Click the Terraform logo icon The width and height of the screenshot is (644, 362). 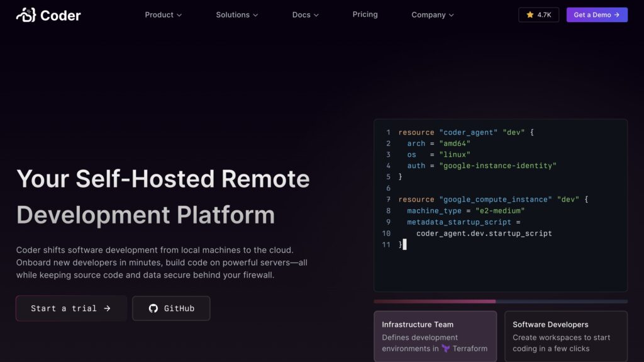(445, 349)
